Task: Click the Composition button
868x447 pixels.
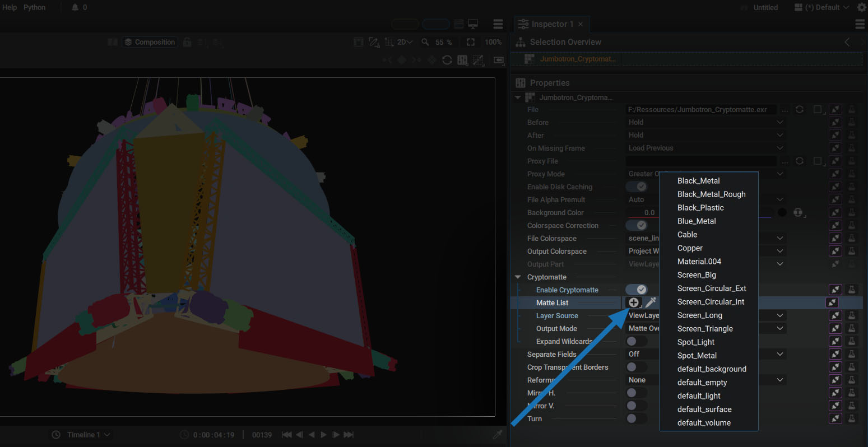Action: (x=150, y=42)
